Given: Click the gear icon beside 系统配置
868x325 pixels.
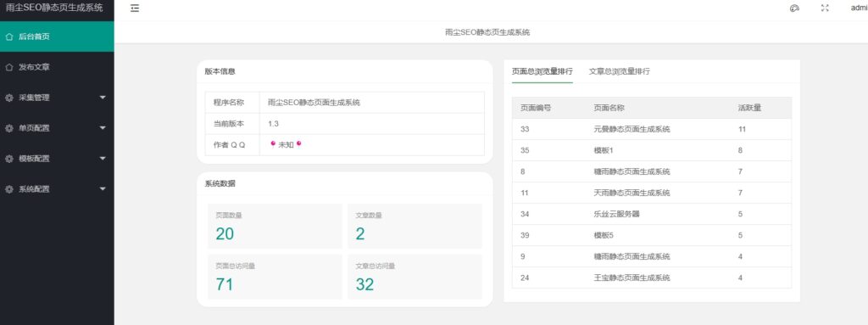Looking at the screenshot, I should pos(8,189).
